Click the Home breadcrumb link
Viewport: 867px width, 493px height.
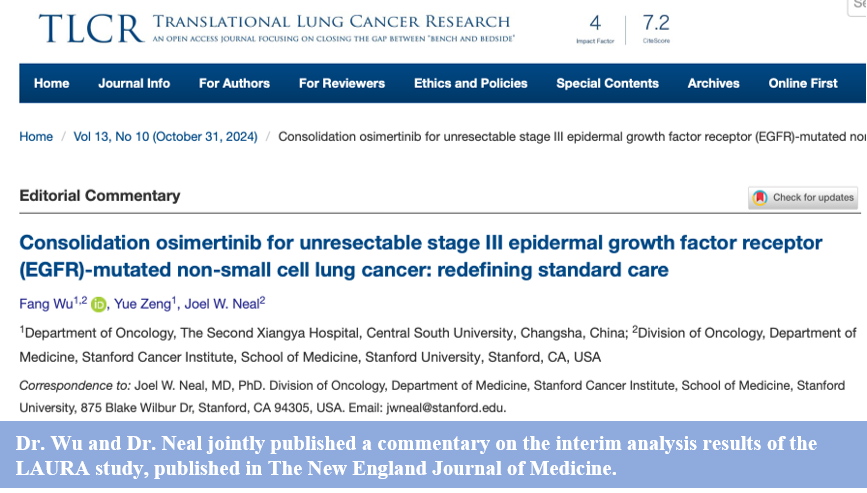(x=36, y=137)
